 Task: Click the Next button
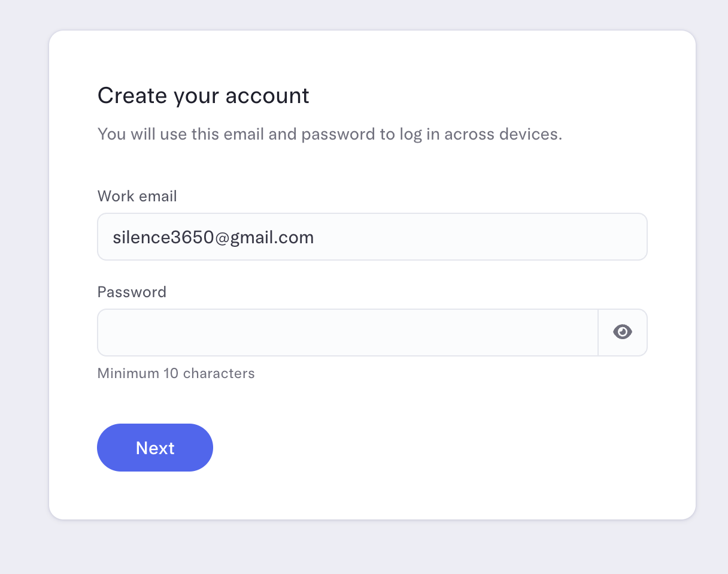tap(155, 448)
